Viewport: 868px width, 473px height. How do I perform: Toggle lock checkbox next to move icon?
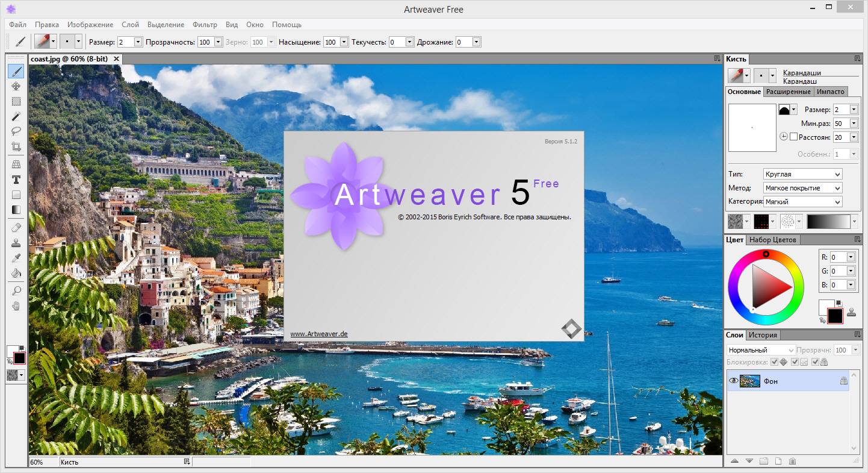[x=774, y=362]
